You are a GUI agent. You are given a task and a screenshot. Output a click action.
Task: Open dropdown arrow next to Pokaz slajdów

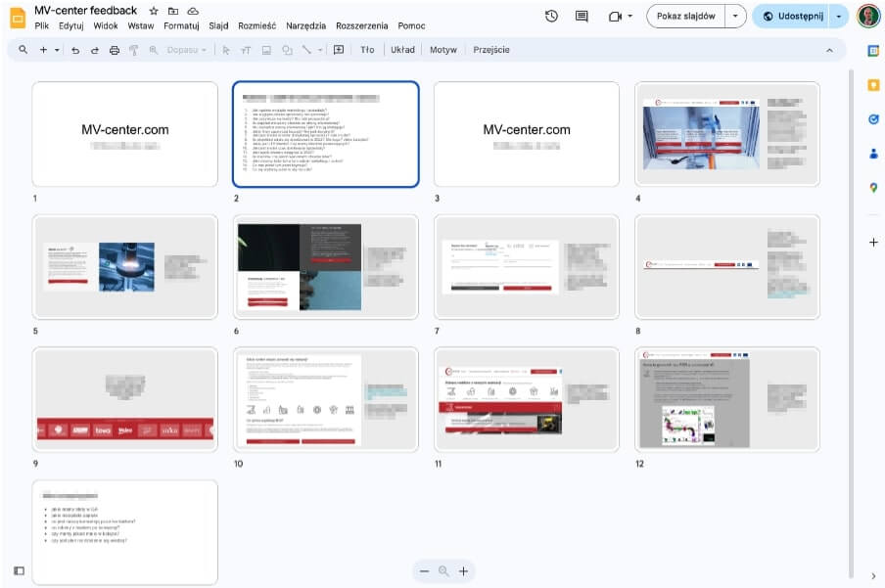point(735,16)
